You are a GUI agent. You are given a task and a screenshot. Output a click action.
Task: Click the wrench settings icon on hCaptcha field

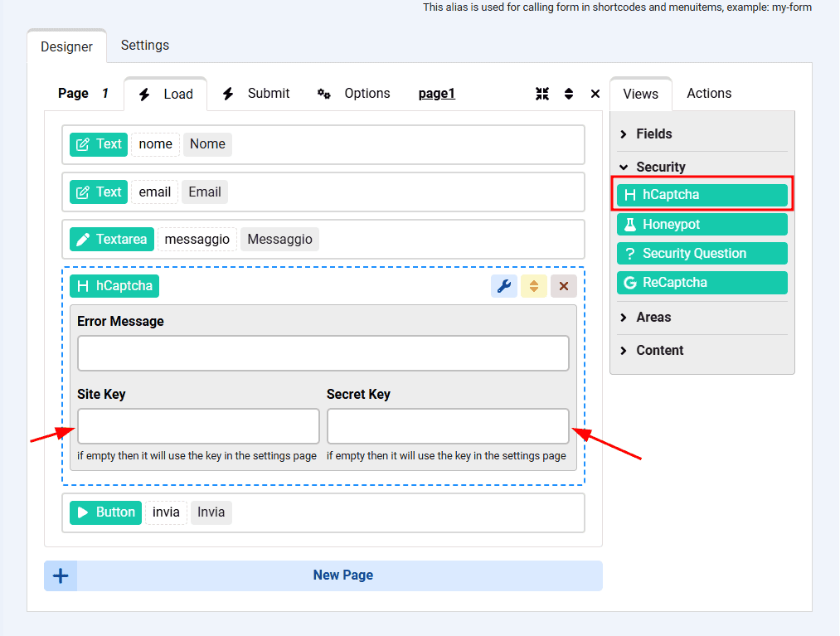(x=503, y=286)
